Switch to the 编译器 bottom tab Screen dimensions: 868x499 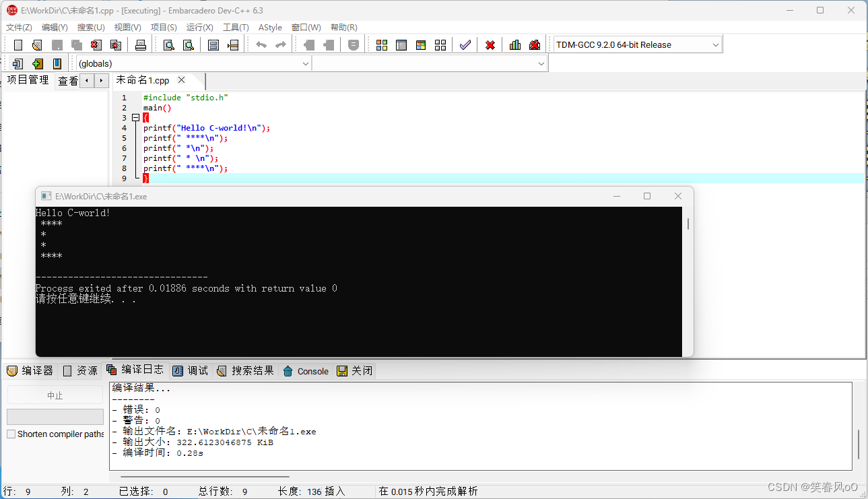(30, 370)
